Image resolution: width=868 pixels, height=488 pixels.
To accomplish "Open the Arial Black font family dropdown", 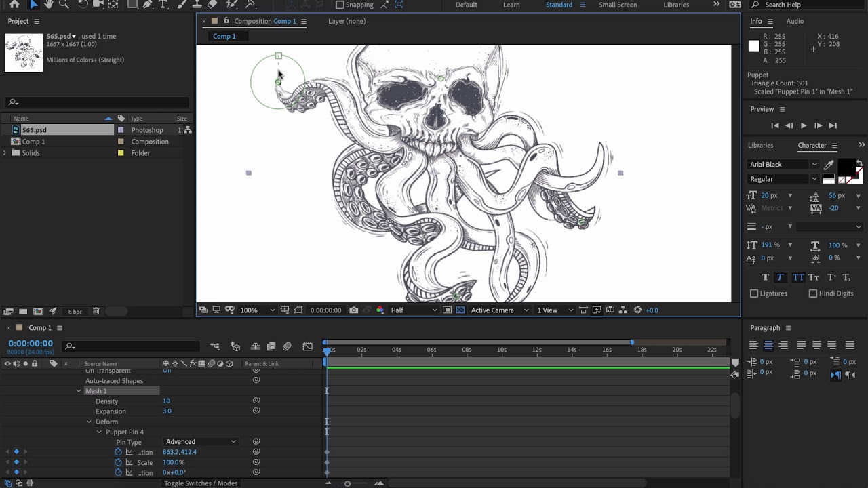I will [x=783, y=164].
